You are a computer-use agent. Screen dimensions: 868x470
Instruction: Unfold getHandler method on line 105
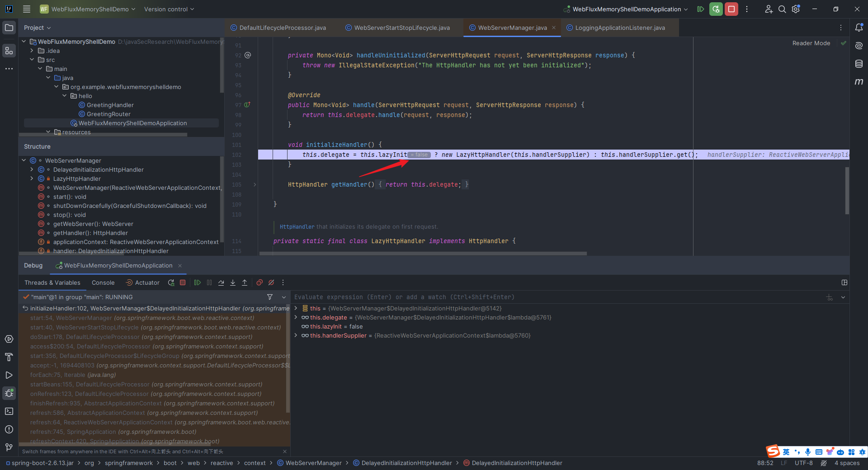click(255, 184)
